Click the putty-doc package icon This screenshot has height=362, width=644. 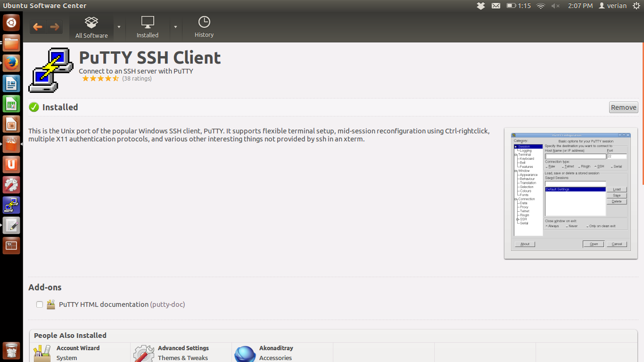coord(51,304)
